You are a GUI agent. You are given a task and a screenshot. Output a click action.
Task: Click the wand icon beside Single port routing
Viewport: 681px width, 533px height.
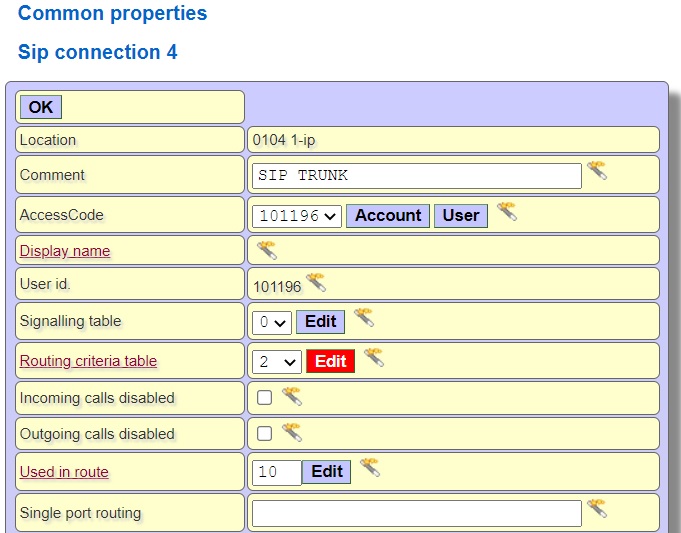pos(597,509)
